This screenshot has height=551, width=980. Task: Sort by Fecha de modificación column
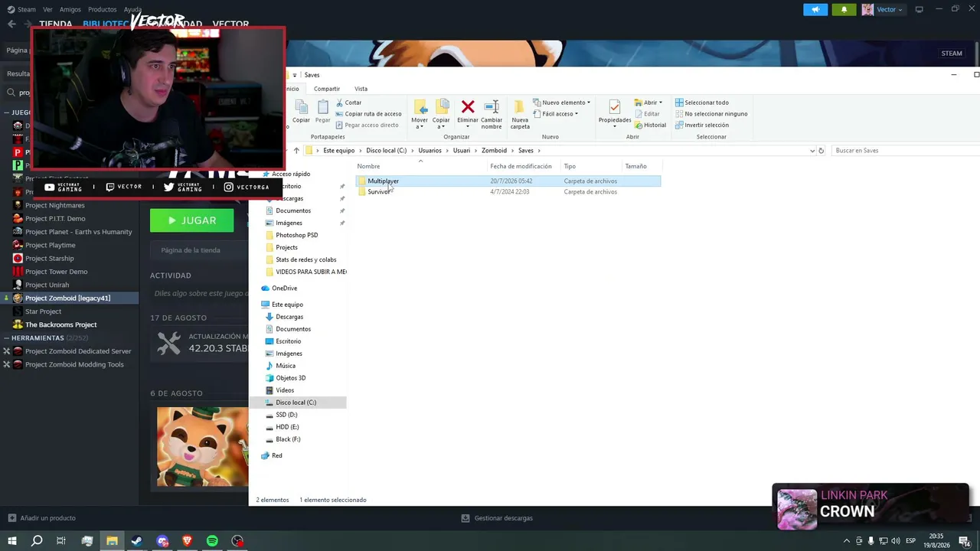521,166
